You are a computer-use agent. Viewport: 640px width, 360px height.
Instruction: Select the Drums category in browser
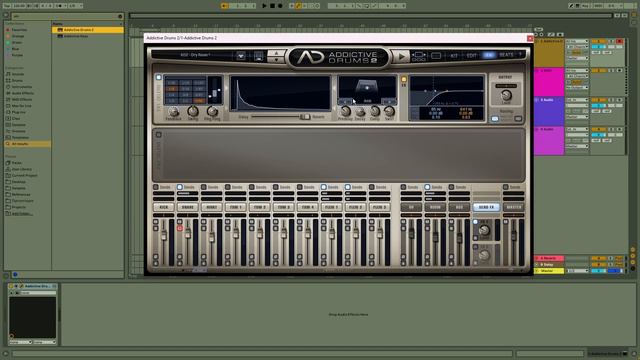click(x=17, y=80)
